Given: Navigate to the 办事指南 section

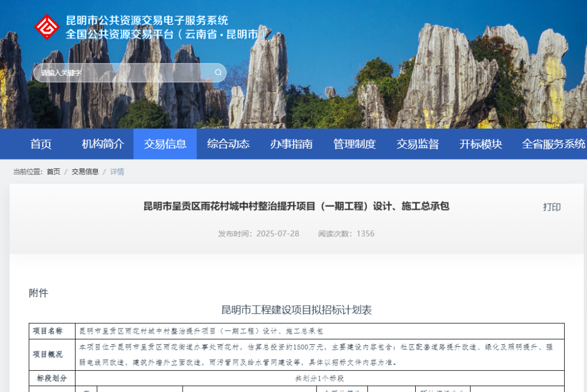Looking at the screenshot, I should coord(291,144).
